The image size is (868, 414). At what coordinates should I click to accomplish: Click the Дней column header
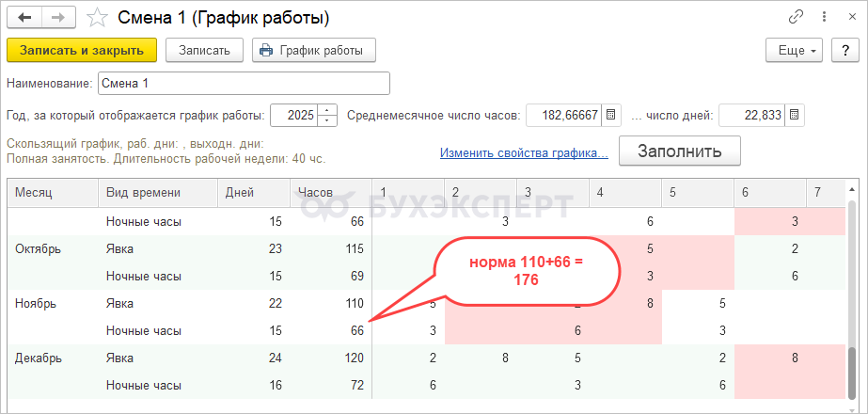point(254,192)
